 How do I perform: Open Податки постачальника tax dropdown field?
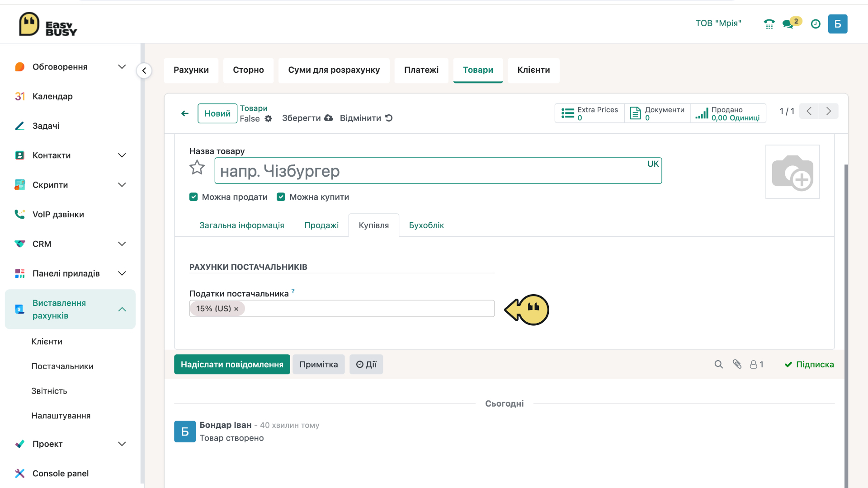(342, 309)
